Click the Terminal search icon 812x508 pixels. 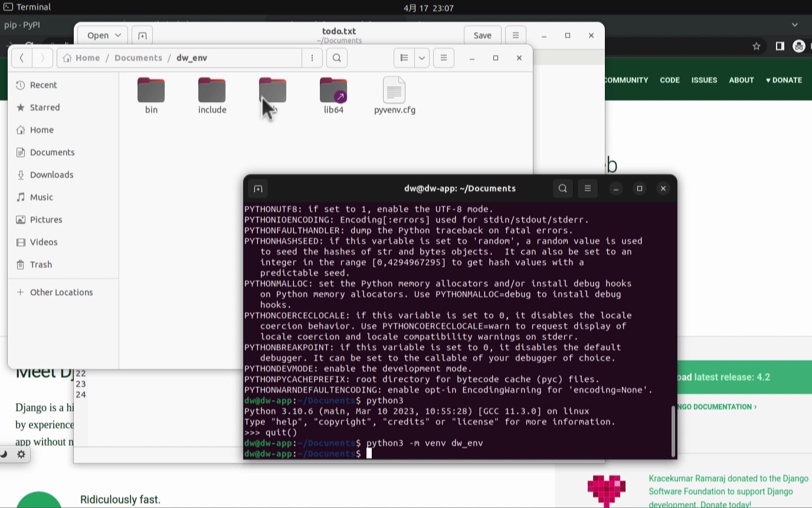(562, 188)
